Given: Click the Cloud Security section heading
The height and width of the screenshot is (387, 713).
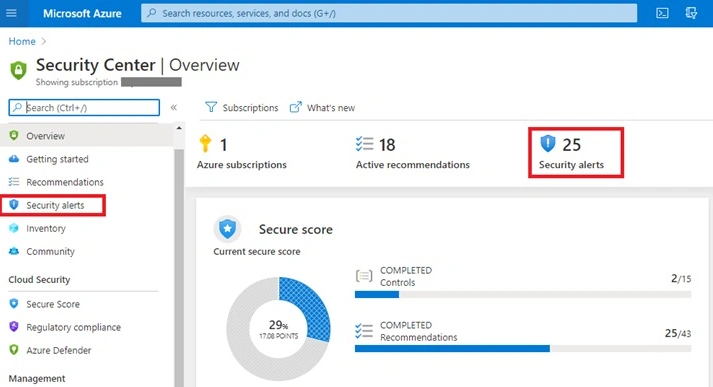Looking at the screenshot, I should point(39,279).
